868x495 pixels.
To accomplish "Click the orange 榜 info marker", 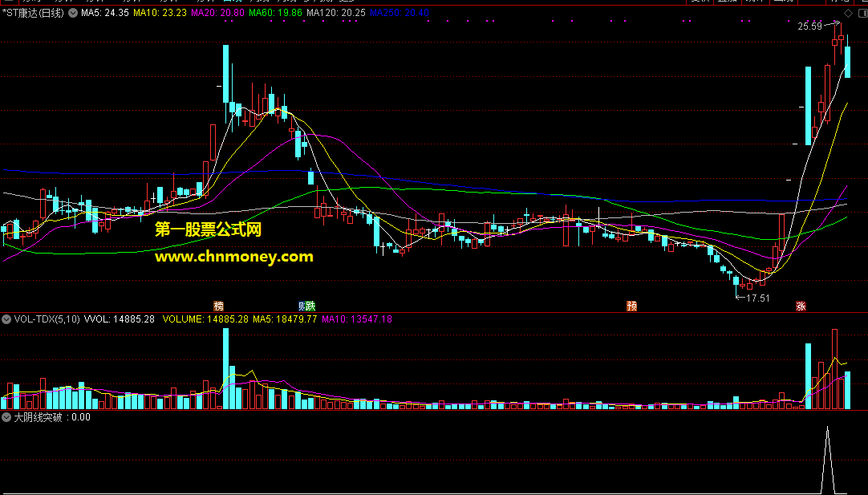I will [x=219, y=306].
